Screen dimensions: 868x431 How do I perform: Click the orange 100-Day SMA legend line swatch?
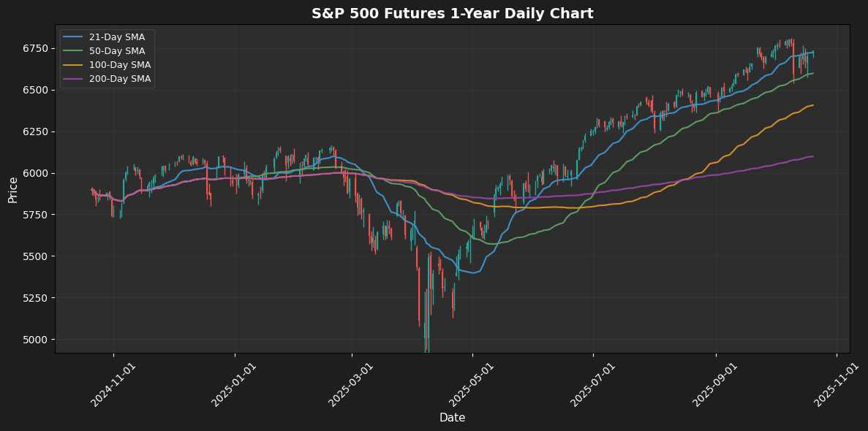point(73,65)
